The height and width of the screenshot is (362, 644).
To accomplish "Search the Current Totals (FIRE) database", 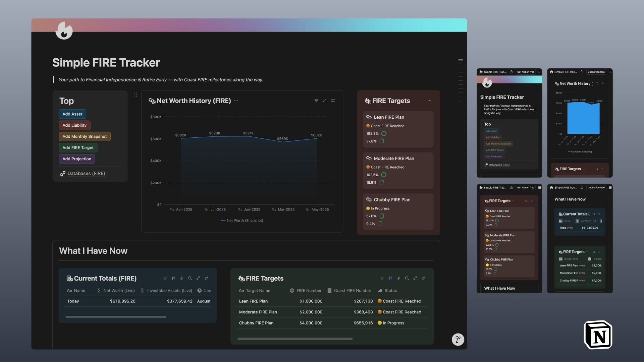I will click(190, 278).
